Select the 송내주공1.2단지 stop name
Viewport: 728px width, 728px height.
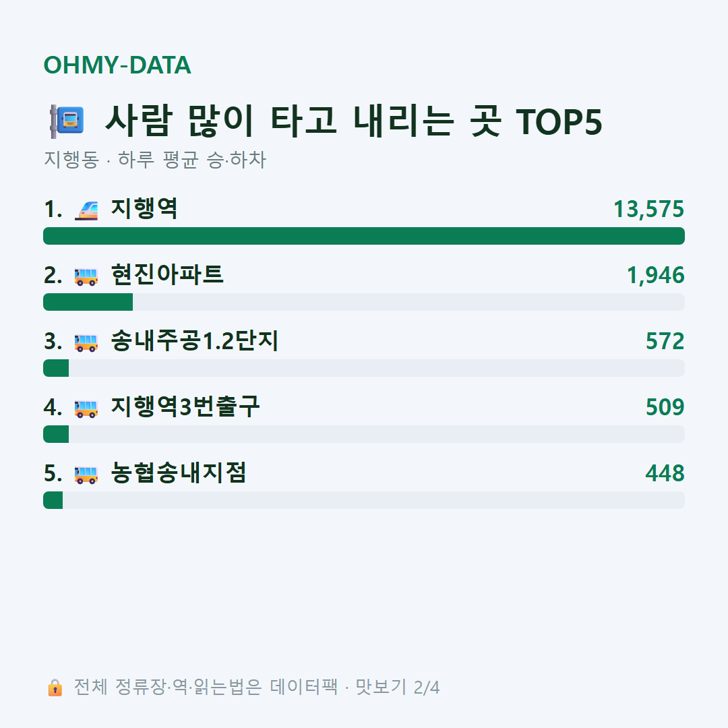195,341
